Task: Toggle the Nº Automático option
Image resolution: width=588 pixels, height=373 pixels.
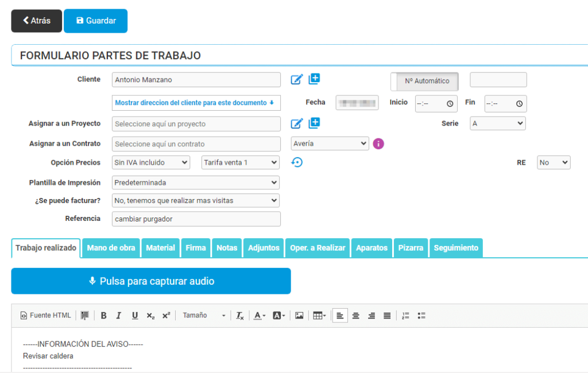Action: click(424, 81)
